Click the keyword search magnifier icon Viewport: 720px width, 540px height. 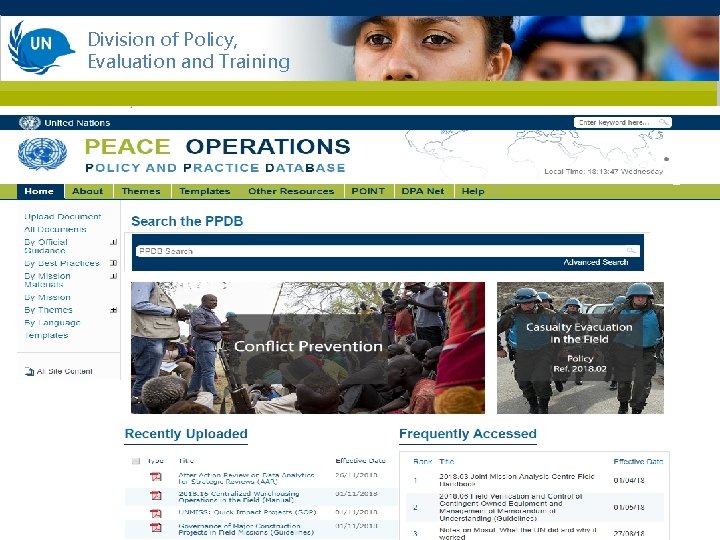point(664,122)
